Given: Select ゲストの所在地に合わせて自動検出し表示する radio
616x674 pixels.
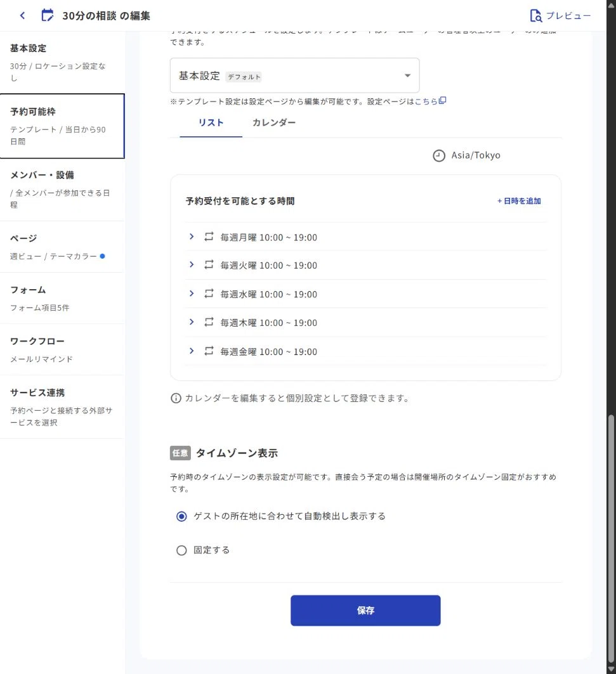Looking at the screenshot, I should (181, 516).
